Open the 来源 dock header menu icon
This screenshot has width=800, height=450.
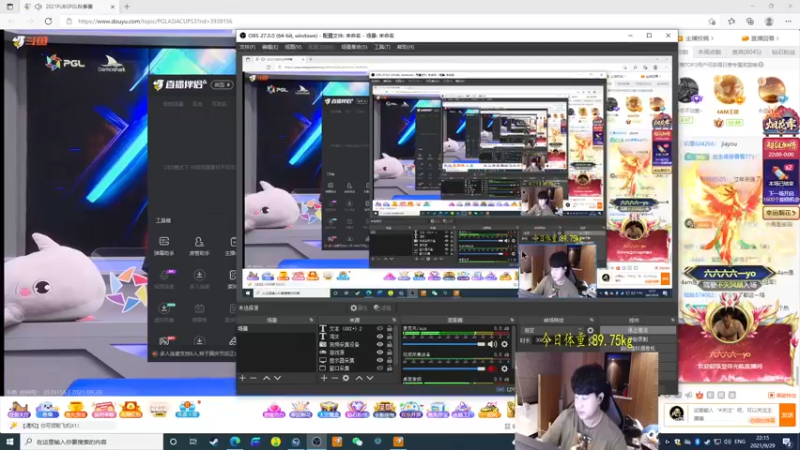pos(394,320)
